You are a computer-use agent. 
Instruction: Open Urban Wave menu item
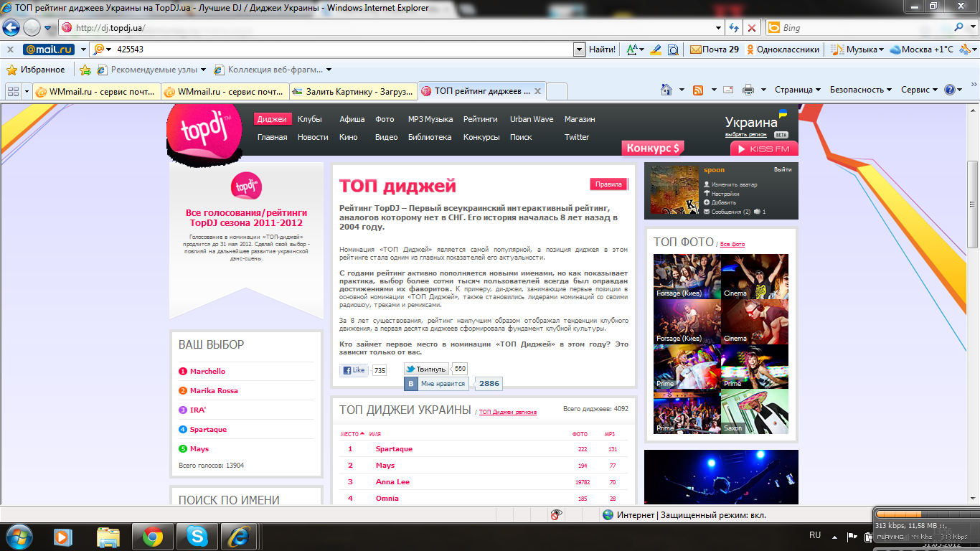click(x=532, y=119)
